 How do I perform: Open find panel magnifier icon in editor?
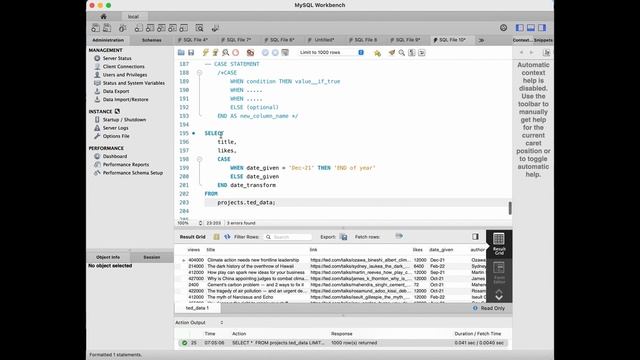(x=402, y=53)
